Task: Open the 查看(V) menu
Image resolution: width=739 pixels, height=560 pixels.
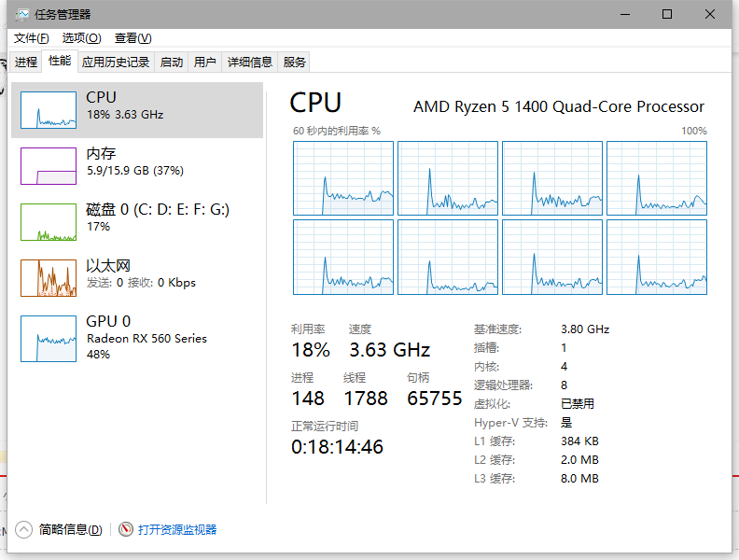Action: coord(132,38)
